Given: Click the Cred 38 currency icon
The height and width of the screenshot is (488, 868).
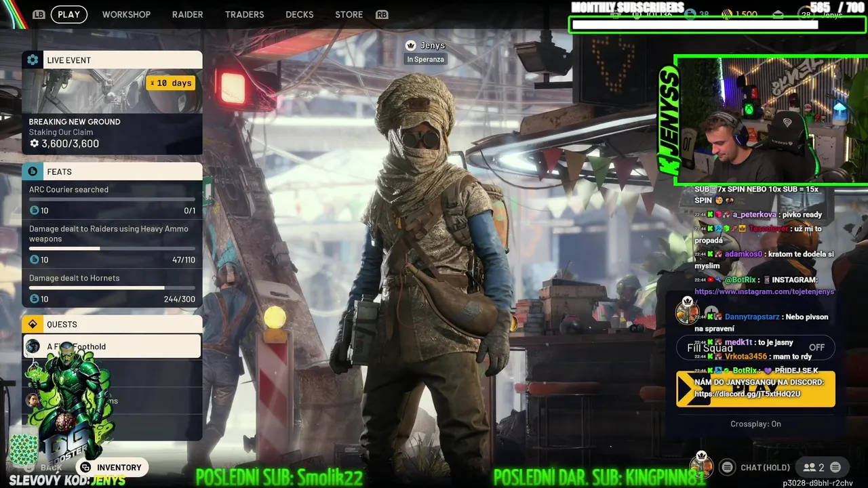Looking at the screenshot, I should 690,14.
